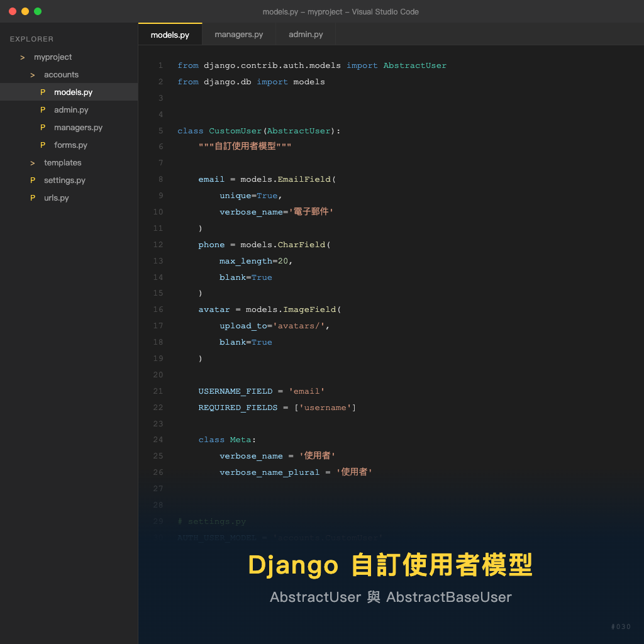The width and height of the screenshot is (644, 644).
Task: Click the 'avatars/' upload_to string
Action: click(x=299, y=326)
